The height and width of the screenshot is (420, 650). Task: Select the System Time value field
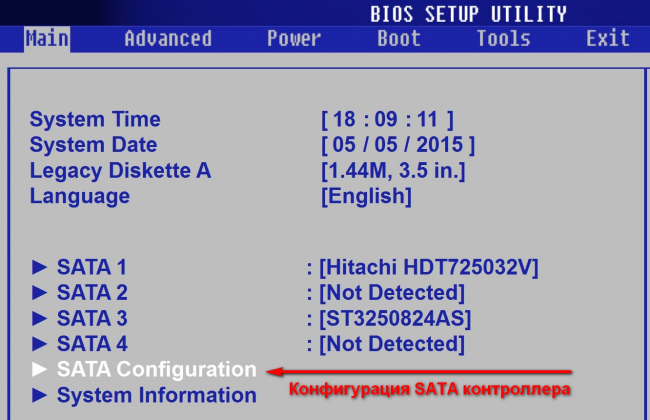pyautogui.click(x=387, y=120)
